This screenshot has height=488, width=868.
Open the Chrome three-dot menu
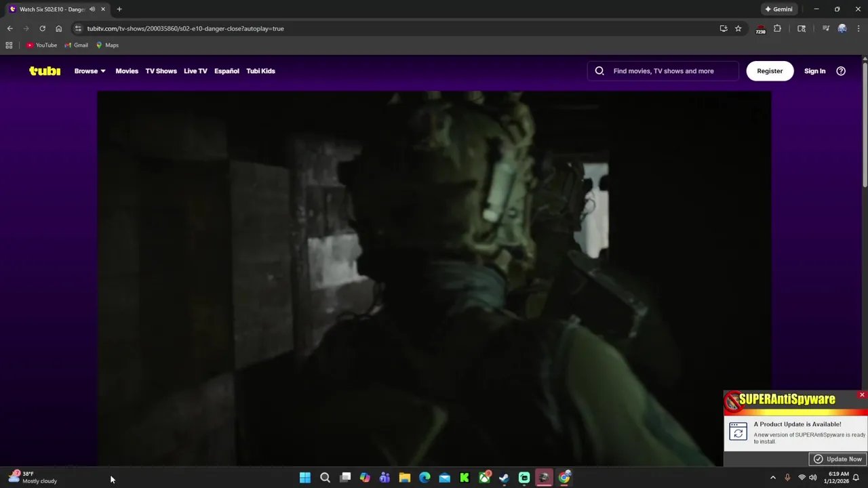859,28
